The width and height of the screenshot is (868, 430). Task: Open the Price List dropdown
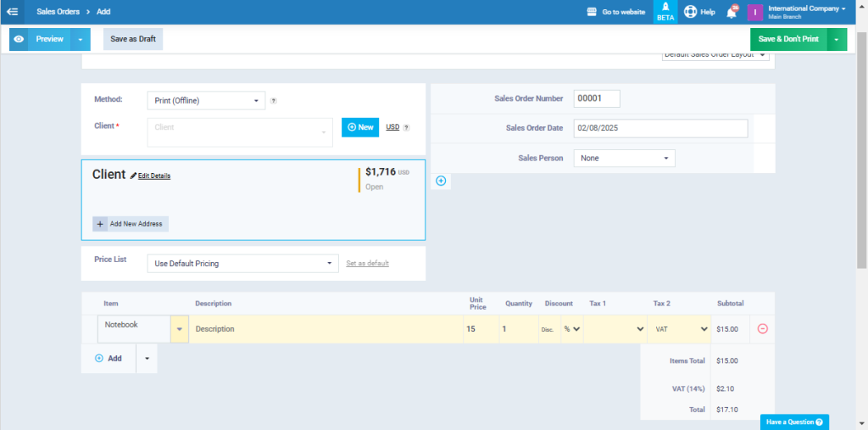click(242, 264)
